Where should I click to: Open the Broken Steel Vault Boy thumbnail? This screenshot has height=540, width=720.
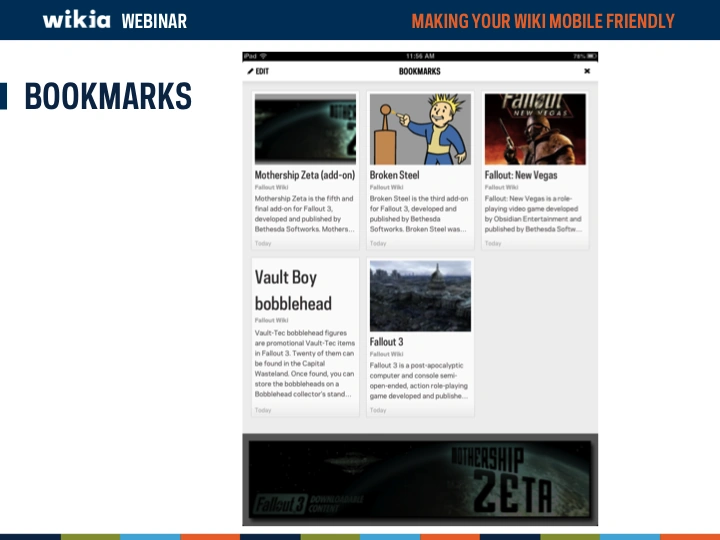(420, 129)
